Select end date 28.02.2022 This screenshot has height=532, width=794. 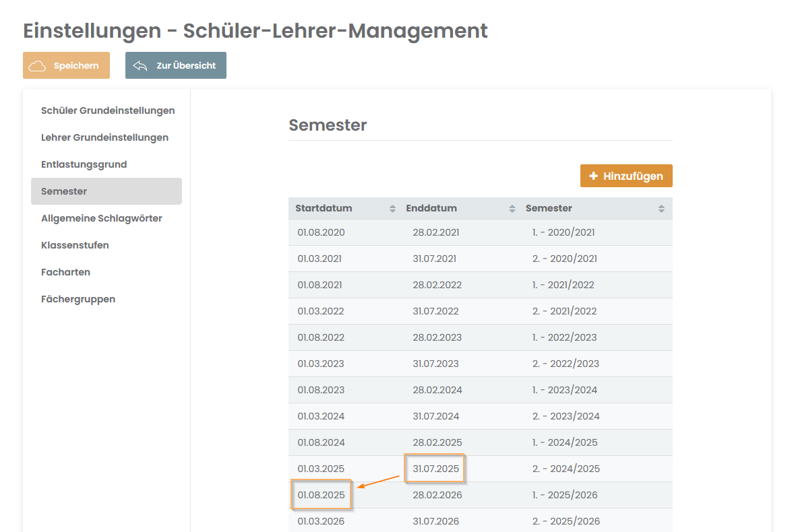[x=437, y=286]
